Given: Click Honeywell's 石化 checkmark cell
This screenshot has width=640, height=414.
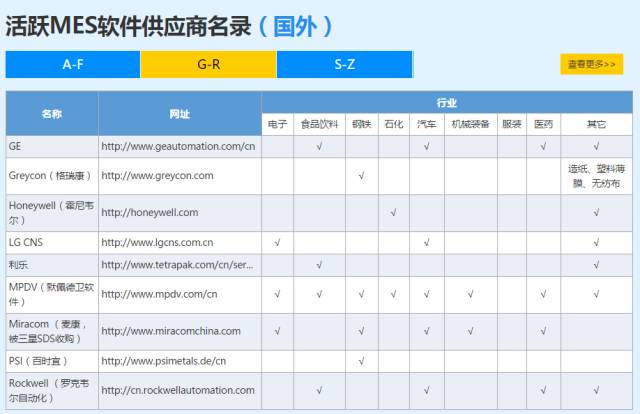Looking at the screenshot, I should pos(393,212).
